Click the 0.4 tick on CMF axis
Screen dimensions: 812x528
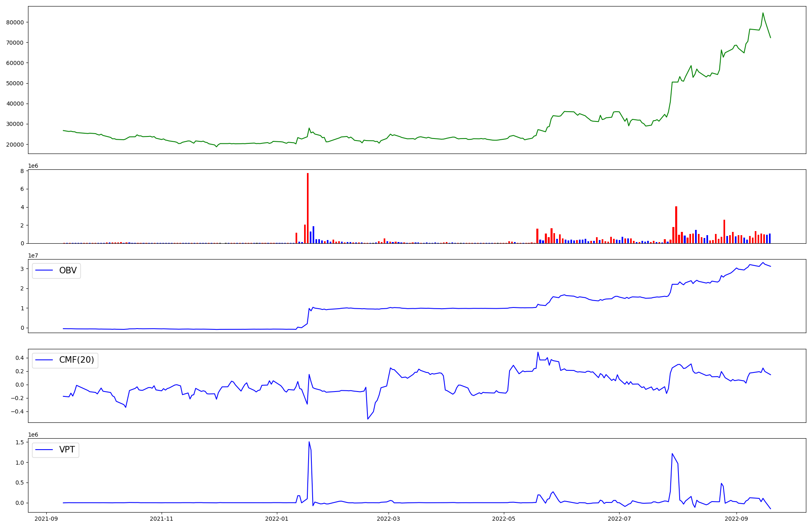[19, 358]
